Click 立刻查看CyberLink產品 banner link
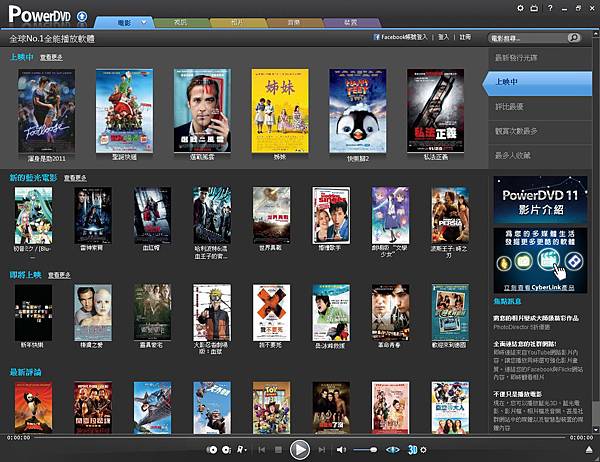The width and height of the screenshot is (600, 462). pyautogui.click(x=539, y=287)
